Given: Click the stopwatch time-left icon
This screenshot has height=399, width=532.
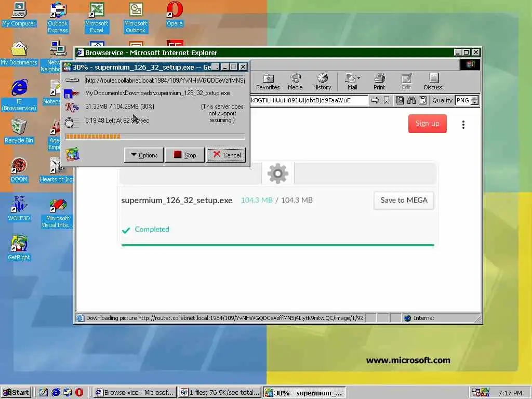Looking at the screenshot, I should pos(70,122).
